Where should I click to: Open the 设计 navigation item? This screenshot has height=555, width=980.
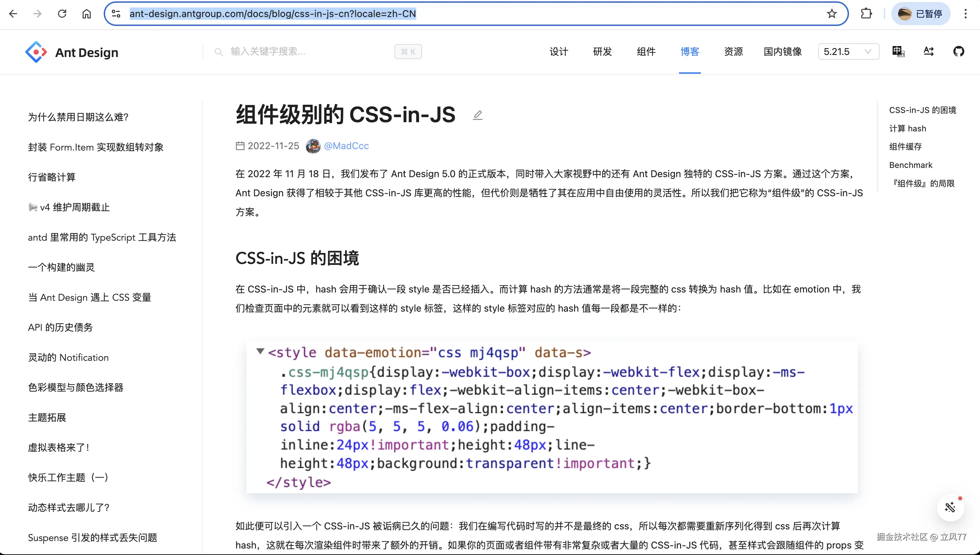click(559, 52)
